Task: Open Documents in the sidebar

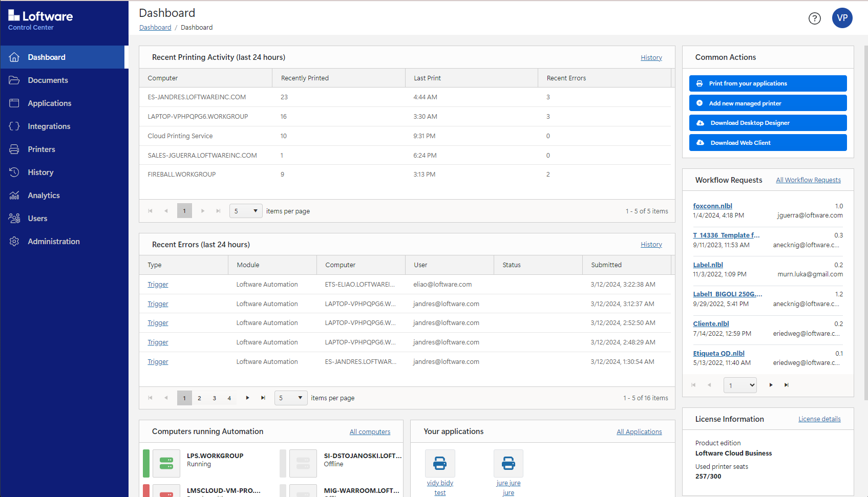Action: pyautogui.click(x=48, y=80)
